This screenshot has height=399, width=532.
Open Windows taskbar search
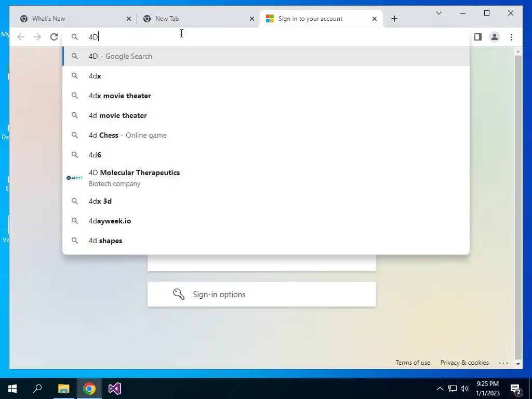[37, 389]
